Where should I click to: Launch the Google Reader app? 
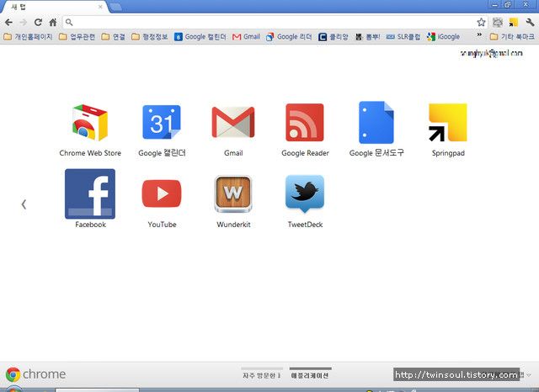[x=305, y=123]
